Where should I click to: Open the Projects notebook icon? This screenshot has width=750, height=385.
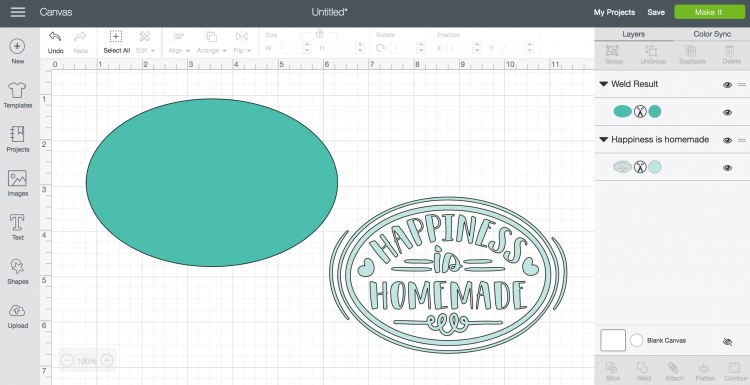(x=18, y=134)
